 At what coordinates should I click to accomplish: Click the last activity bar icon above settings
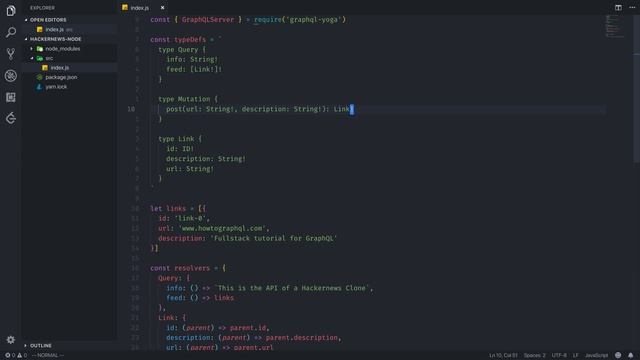11,118
